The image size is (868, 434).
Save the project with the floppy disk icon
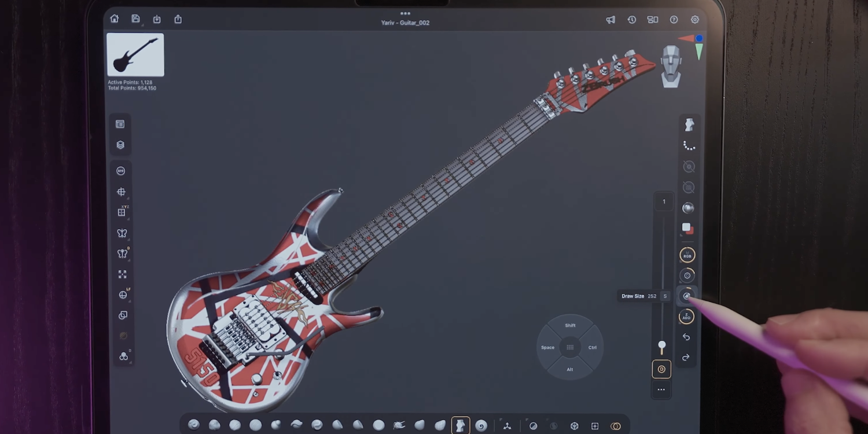[x=135, y=19]
